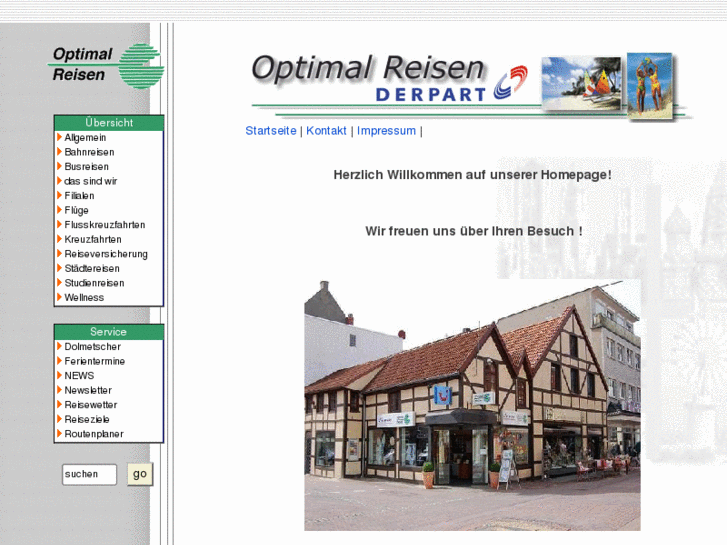This screenshot has width=727, height=545.
Task: Open the beach sailboat banner photo
Action: [x=581, y=83]
